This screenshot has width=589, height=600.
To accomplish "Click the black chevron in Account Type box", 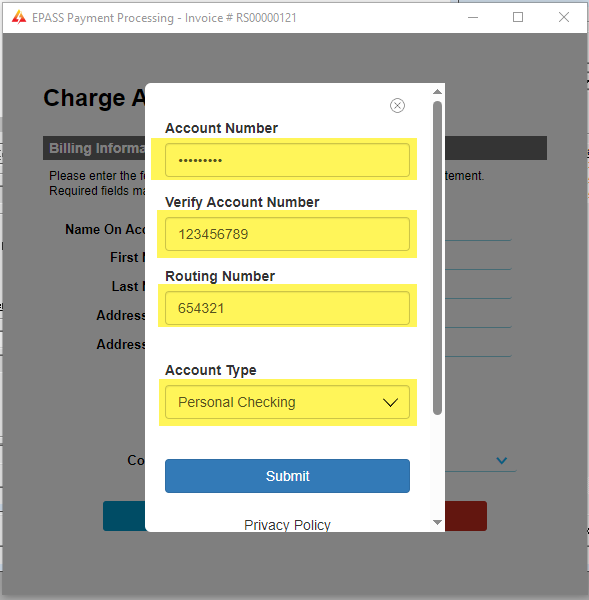I will click(x=390, y=403).
